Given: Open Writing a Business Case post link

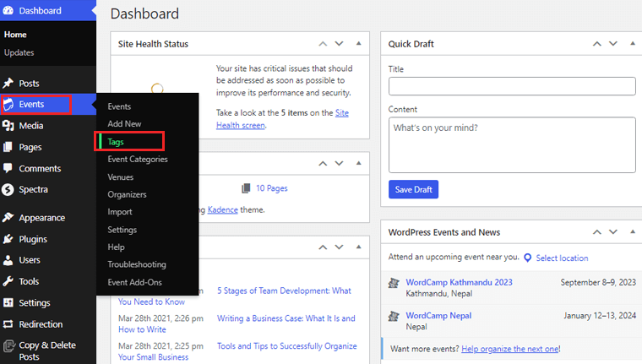Looking at the screenshot, I should (x=286, y=318).
